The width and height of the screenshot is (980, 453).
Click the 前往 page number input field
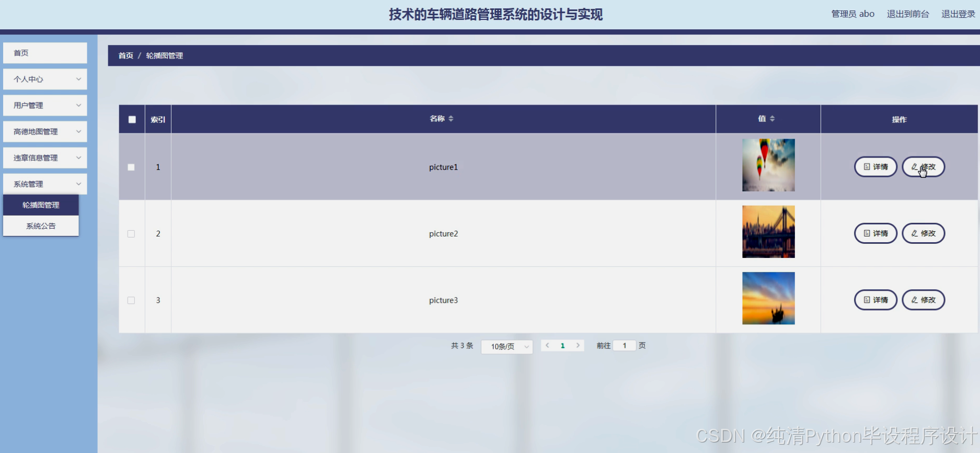coord(624,346)
